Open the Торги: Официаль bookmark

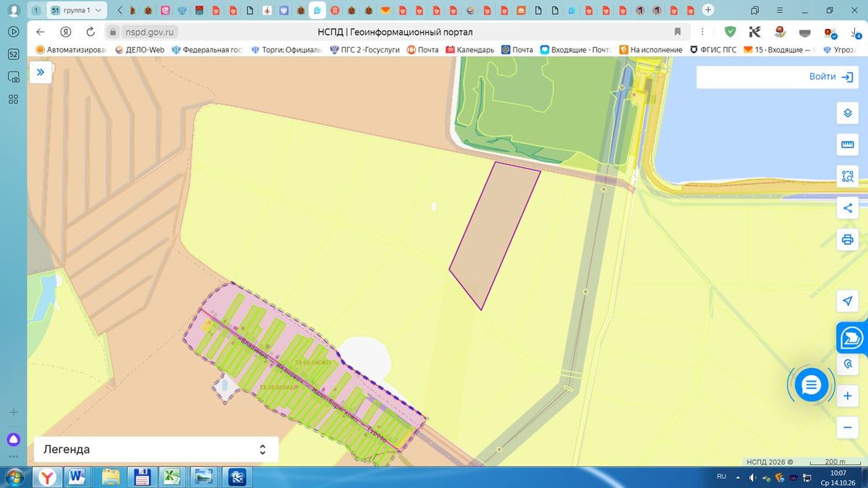(x=286, y=50)
